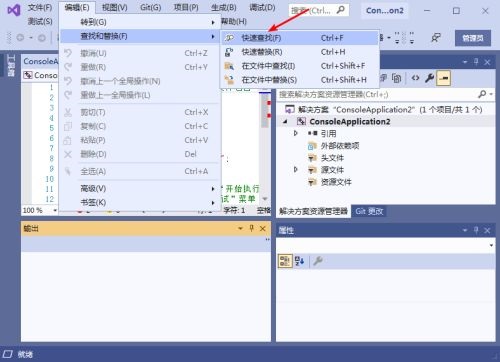This screenshot has height=362, width=500.
Task: Click the blue button right of feedback icon
Action: (473, 38)
